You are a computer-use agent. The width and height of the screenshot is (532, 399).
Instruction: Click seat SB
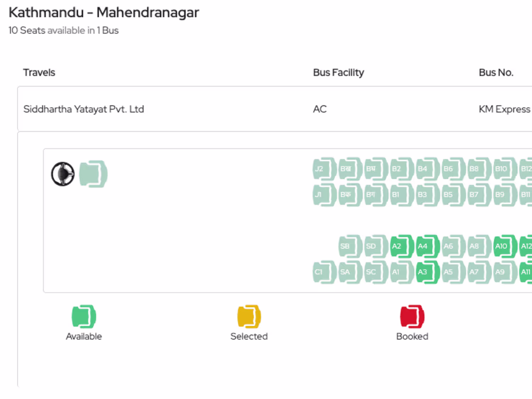click(x=350, y=246)
